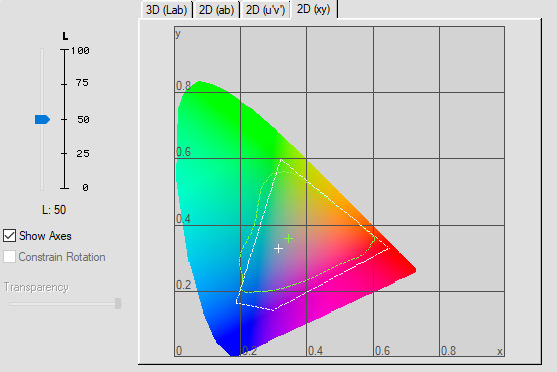The height and width of the screenshot is (372, 557).
Task: Click the blue L slider thumb
Action: 42,119
